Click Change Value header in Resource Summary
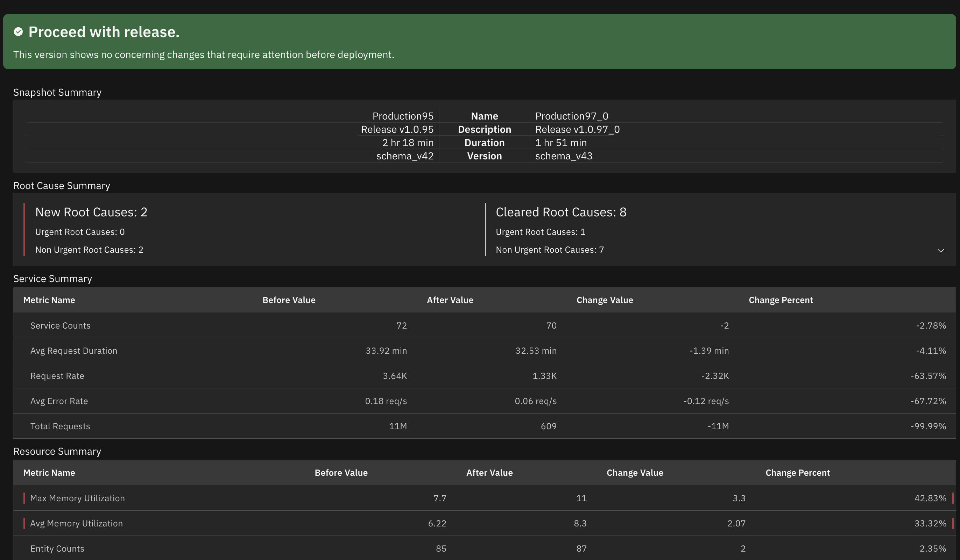This screenshot has width=960, height=560. tap(635, 473)
